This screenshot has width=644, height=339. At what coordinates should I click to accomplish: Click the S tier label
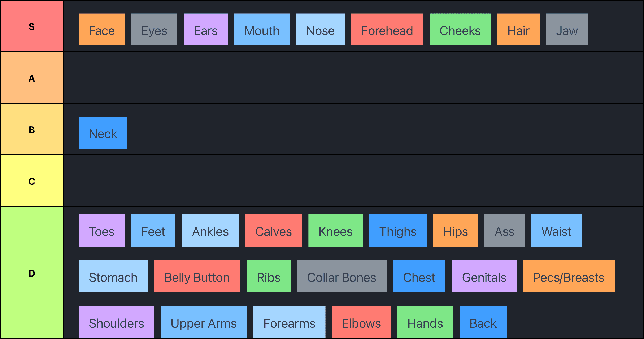pos(32,26)
